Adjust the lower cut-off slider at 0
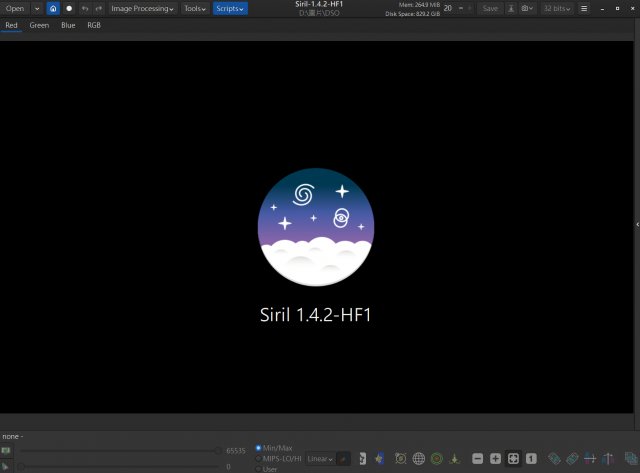 pyautogui.click(x=119, y=466)
